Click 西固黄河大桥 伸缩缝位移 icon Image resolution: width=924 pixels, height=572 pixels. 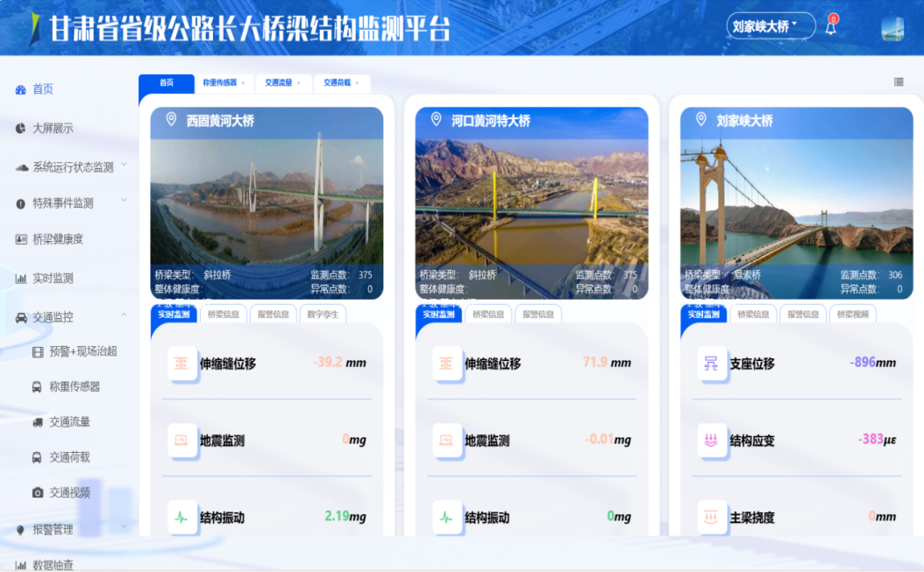(x=181, y=364)
